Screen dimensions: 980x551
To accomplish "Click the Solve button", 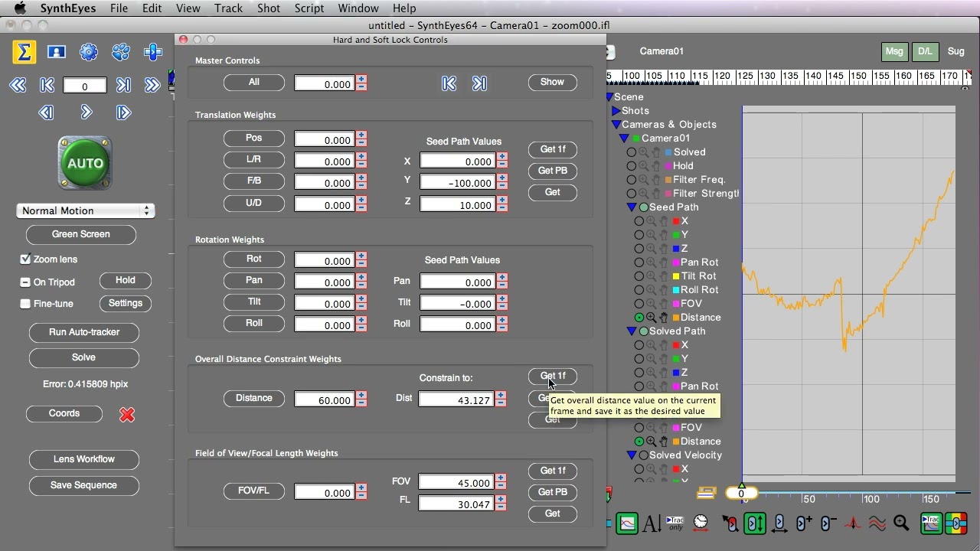I will tap(83, 357).
